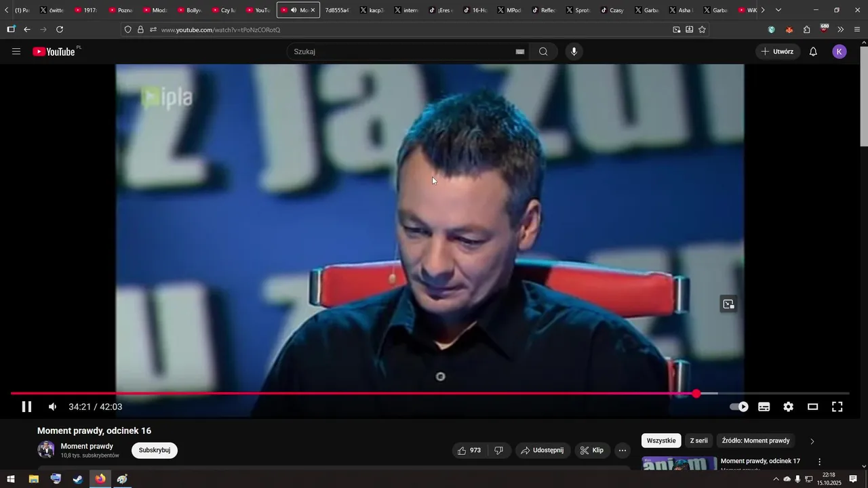Open Moment prawdy channel name link
This screenshot has height=488, width=868.
(x=87, y=446)
